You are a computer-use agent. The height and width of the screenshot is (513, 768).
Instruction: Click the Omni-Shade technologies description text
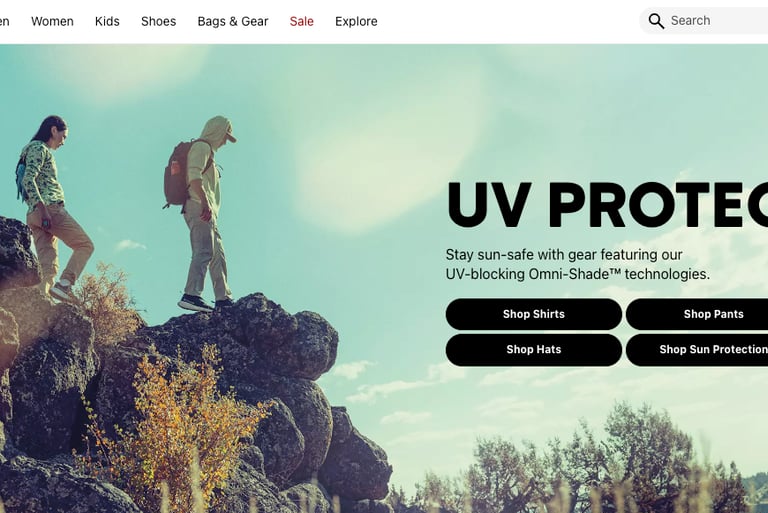point(577,265)
